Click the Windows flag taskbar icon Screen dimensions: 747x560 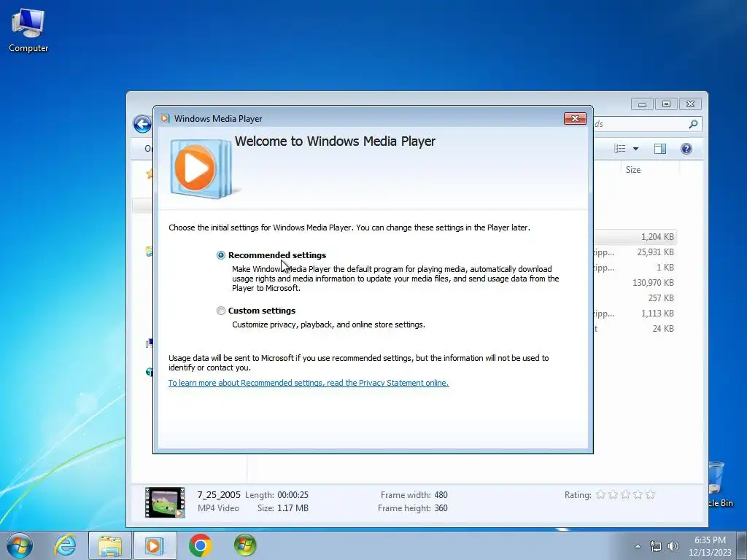(x=245, y=545)
